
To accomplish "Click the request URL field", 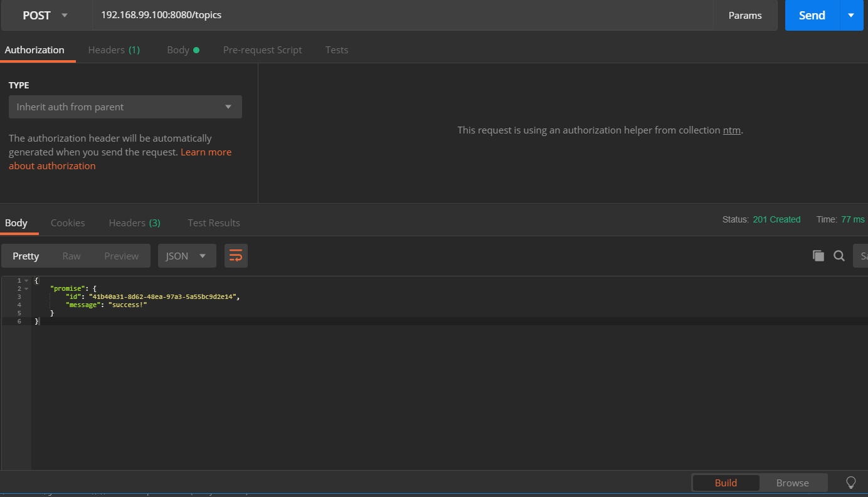I will (403, 16).
